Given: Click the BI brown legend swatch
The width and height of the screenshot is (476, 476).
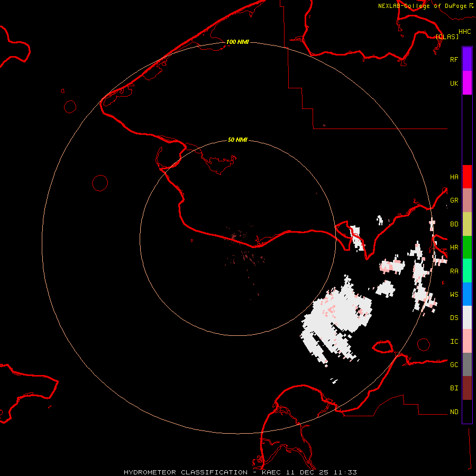Looking at the screenshot, I should point(467,388).
